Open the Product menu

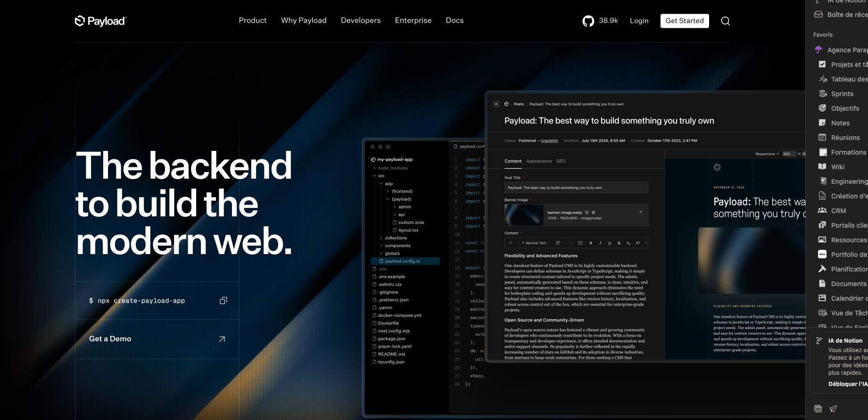[253, 20]
